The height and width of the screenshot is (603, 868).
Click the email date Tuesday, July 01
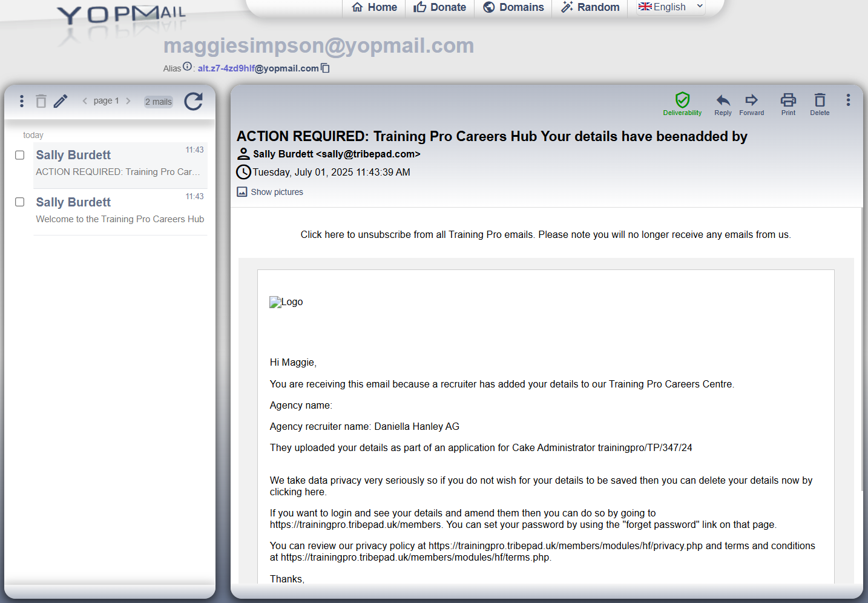pyautogui.click(x=331, y=173)
